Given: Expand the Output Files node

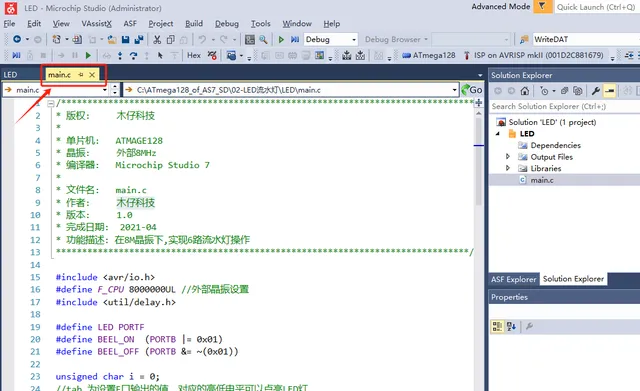Looking at the screenshot, I should pos(508,156).
